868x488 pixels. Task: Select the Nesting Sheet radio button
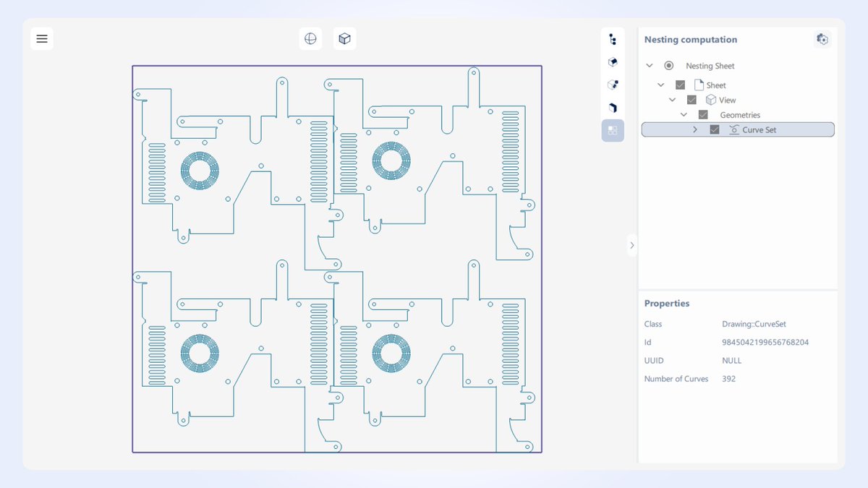668,66
